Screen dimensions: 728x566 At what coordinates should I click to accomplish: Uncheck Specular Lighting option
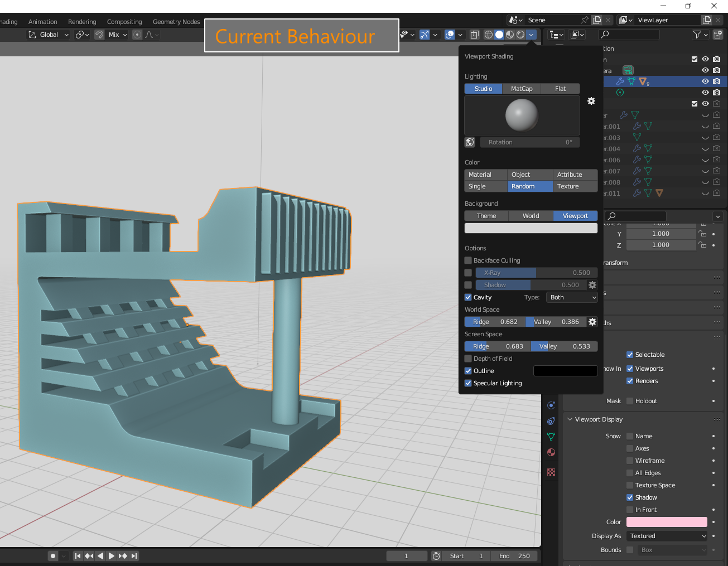[x=468, y=383]
